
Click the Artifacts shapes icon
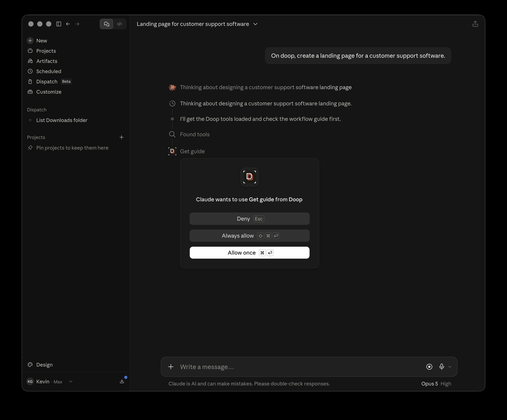(x=30, y=61)
